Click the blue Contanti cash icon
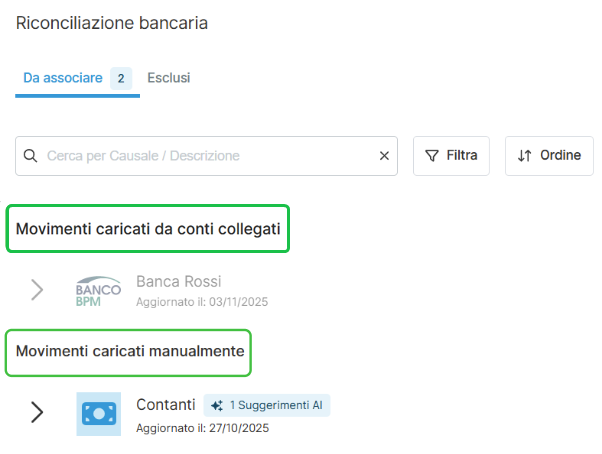602x454 pixels. point(98,413)
